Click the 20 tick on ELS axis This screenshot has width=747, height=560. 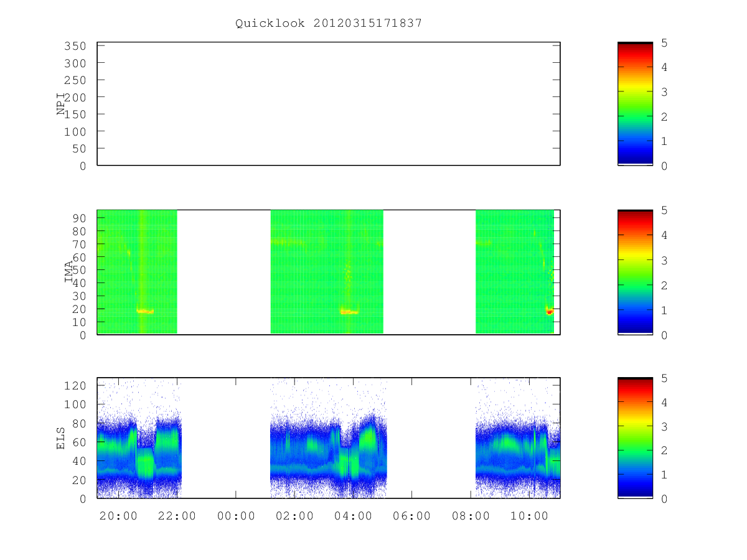tap(78, 480)
